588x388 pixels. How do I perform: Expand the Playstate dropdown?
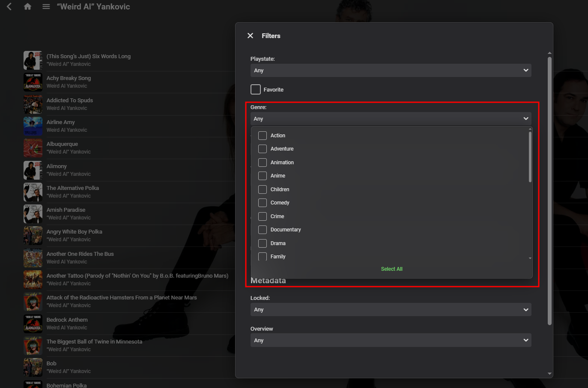click(x=391, y=71)
